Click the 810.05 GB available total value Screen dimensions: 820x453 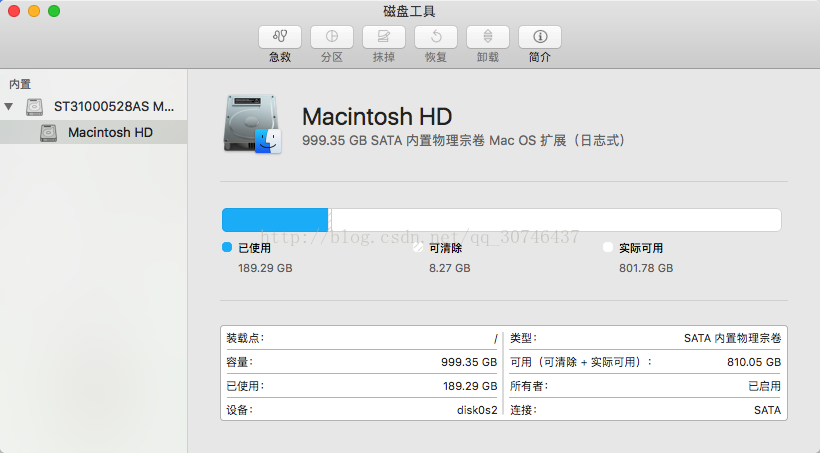point(754,362)
